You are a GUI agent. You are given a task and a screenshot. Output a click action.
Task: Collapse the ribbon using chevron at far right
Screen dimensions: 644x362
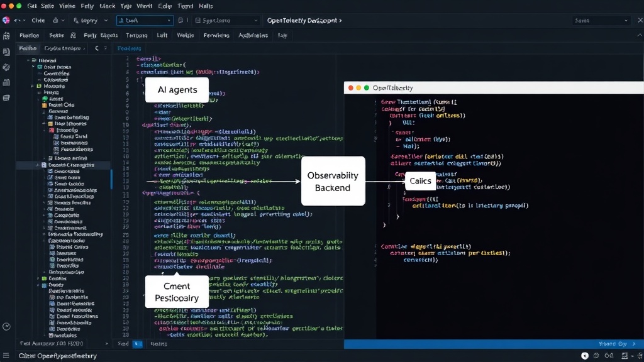click(x=640, y=35)
